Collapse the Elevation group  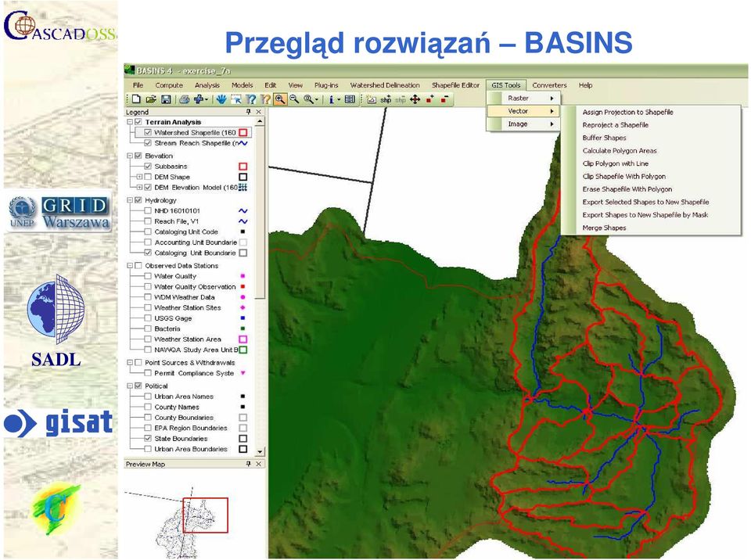tap(130, 156)
